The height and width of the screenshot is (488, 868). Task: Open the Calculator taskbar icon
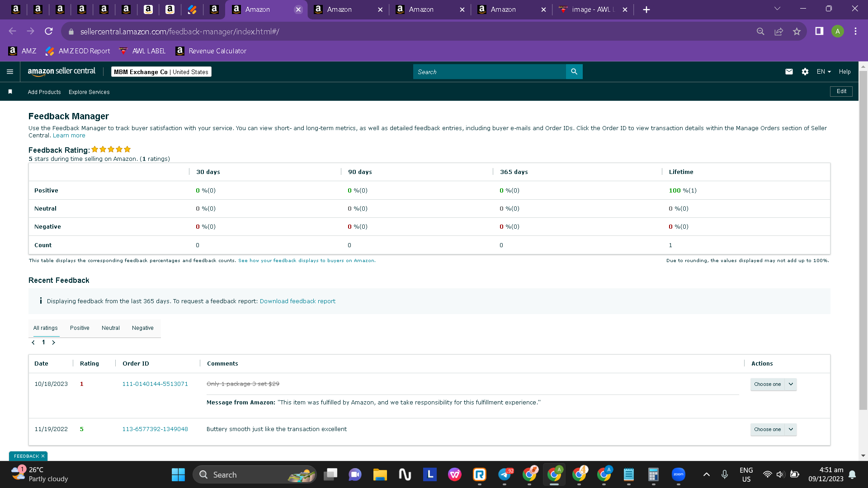[x=653, y=474]
